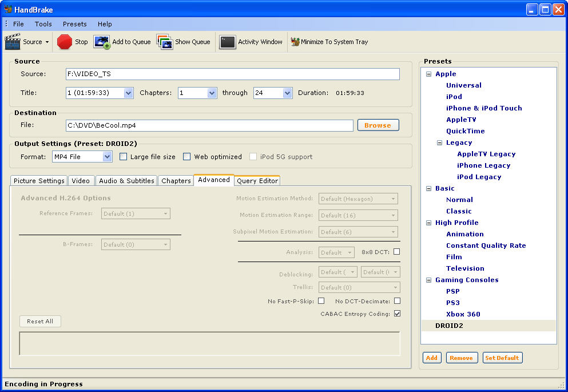The height and width of the screenshot is (392, 568).
Task: Open the Activity Window icon
Action: coord(228,42)
